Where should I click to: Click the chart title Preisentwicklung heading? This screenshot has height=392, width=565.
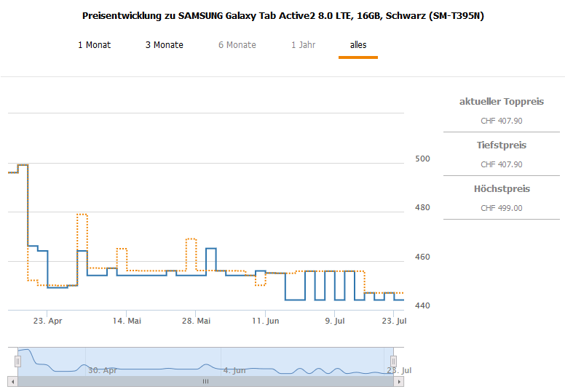(282, 16)
